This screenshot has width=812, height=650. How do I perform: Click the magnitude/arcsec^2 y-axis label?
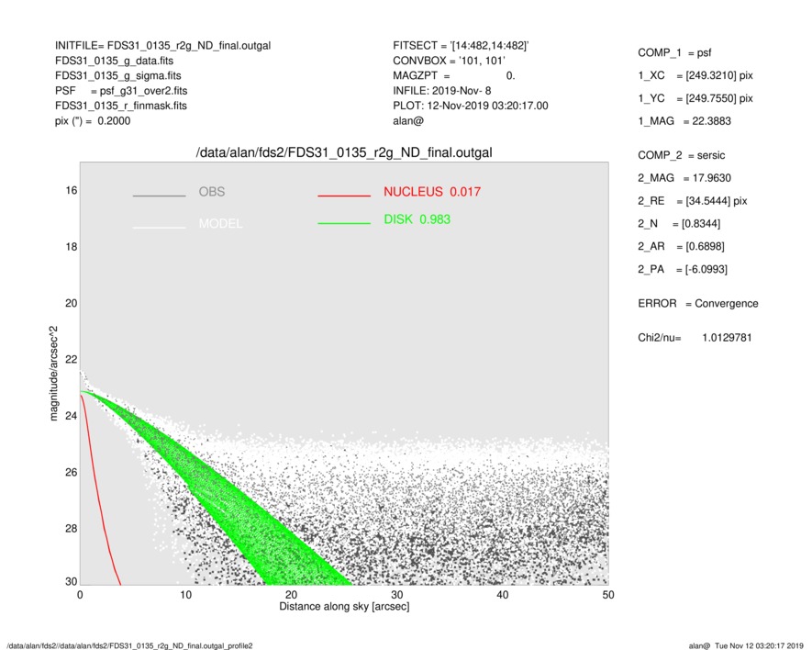click(53, 374)
